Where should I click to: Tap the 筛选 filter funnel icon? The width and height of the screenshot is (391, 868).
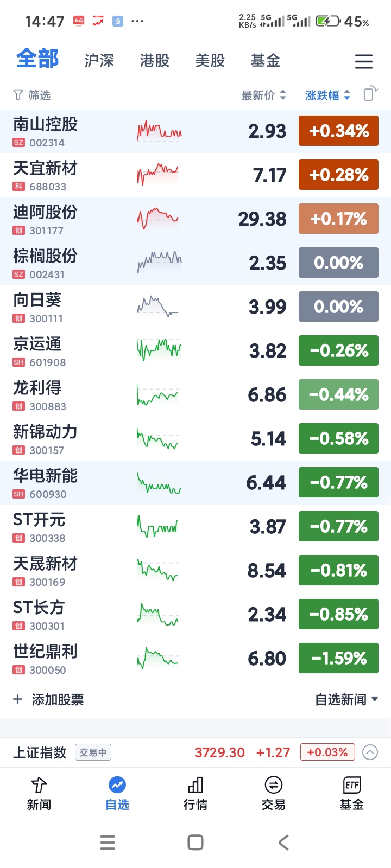[18, 95]
